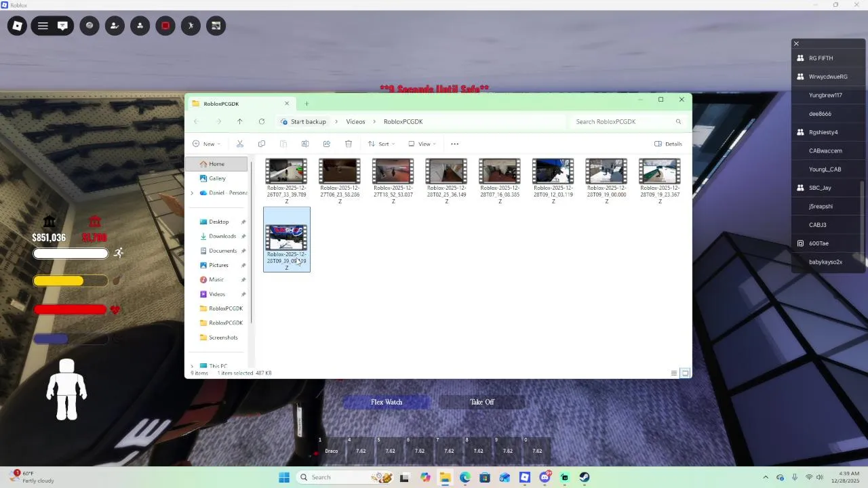Navigate to Videos breadcrumb
This screenshot has width=868, height=488.
click(355, 121)
